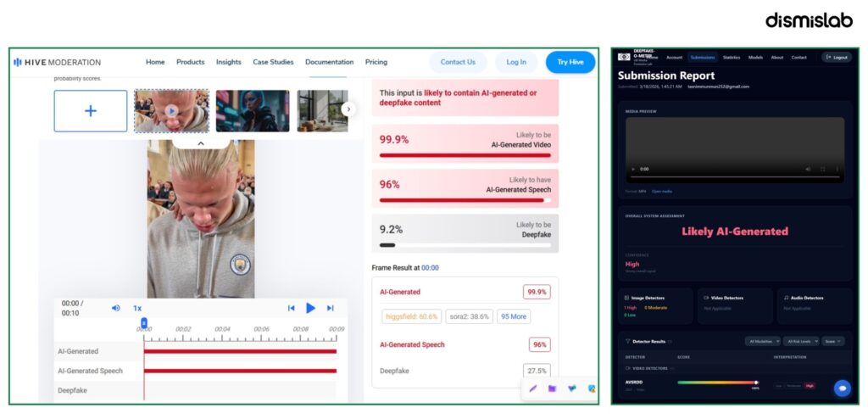Open the blue chat bubble widget
Image resolution: width=868 pixels, height=419 pixels.
click(x=843, y=388)
